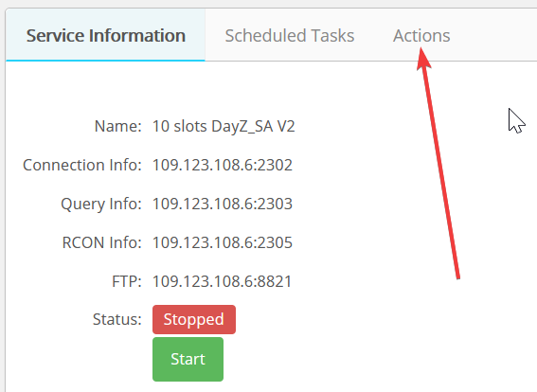
Task: Click the red Stopped status badge
Action: 194,319
